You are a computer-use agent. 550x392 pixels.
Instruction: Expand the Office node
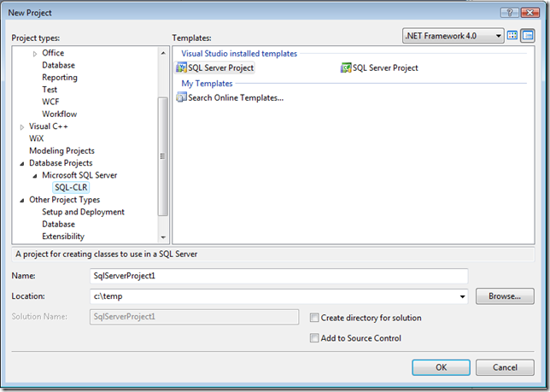(x=35, y=54)
